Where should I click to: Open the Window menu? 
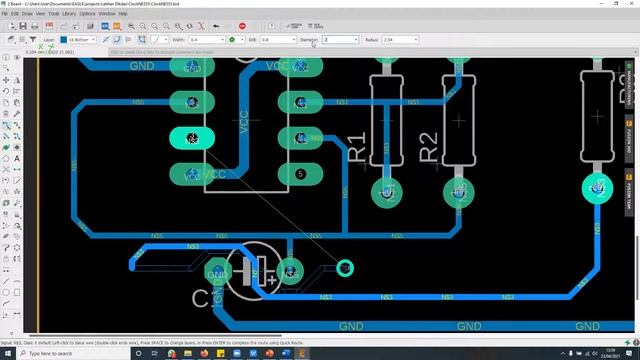pos(107,13)
